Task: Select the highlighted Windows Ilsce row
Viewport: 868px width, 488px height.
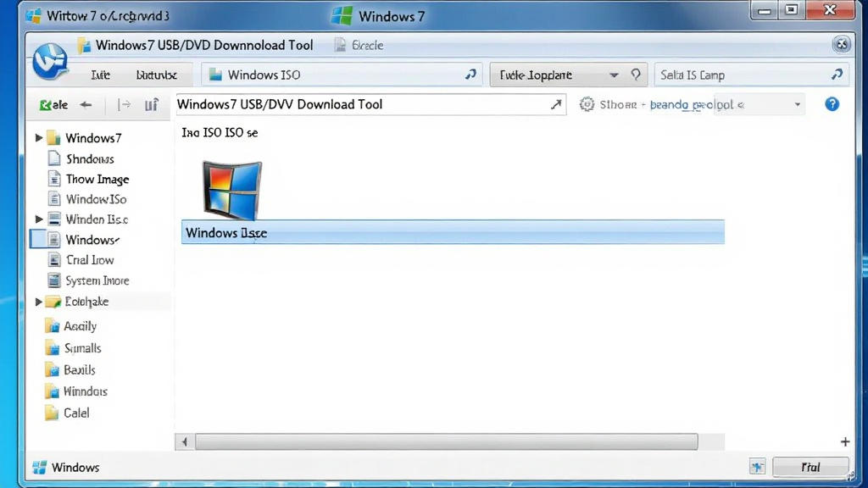Action: (453, 232)
